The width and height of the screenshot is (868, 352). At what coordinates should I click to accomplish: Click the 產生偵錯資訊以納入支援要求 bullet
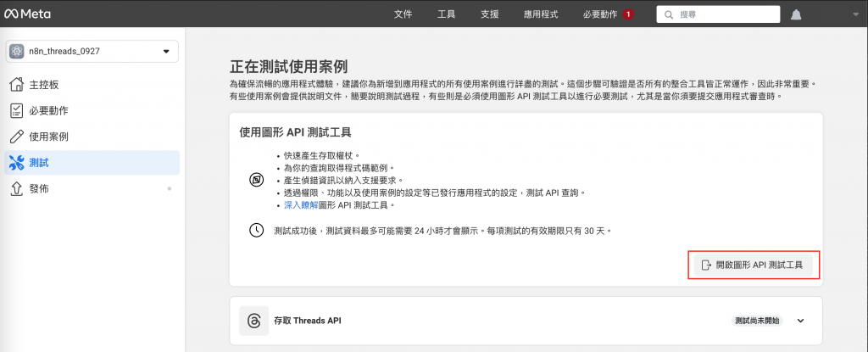pyautogui.click(x=344, y=180)
